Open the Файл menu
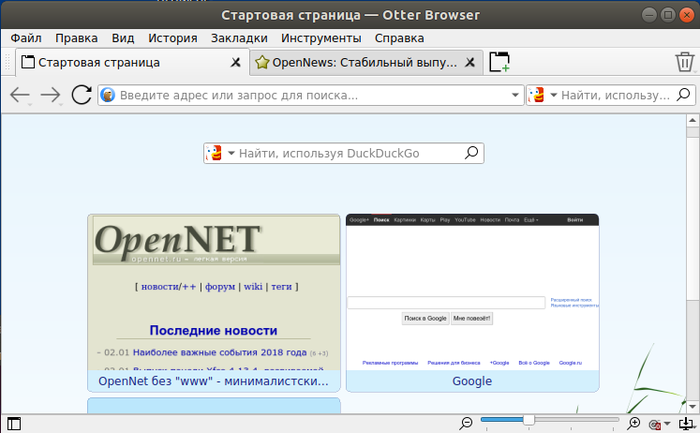This screenshot has width=700, height=433. [26, 38]
